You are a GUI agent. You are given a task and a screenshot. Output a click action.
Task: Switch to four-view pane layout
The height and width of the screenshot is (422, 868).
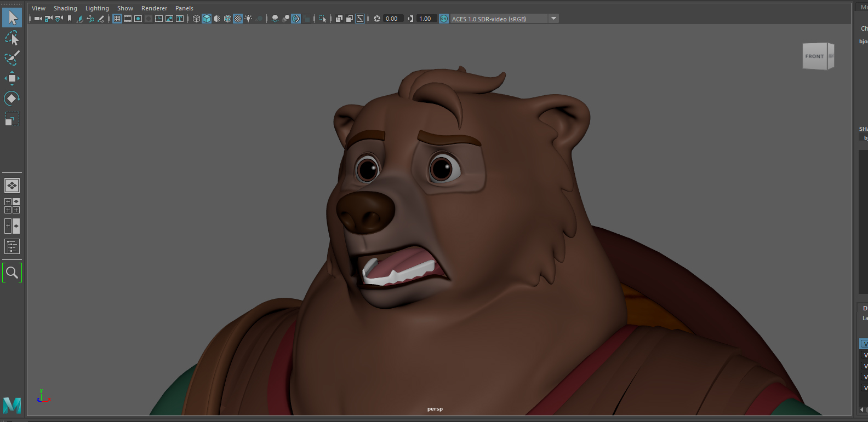point(12,206)
